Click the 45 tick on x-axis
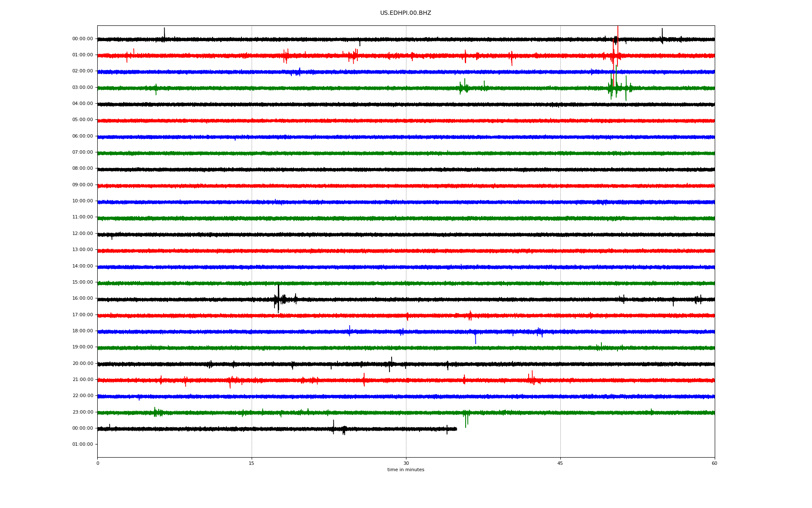812x508 pixels. pyautogui.click(x=560, y=464)
